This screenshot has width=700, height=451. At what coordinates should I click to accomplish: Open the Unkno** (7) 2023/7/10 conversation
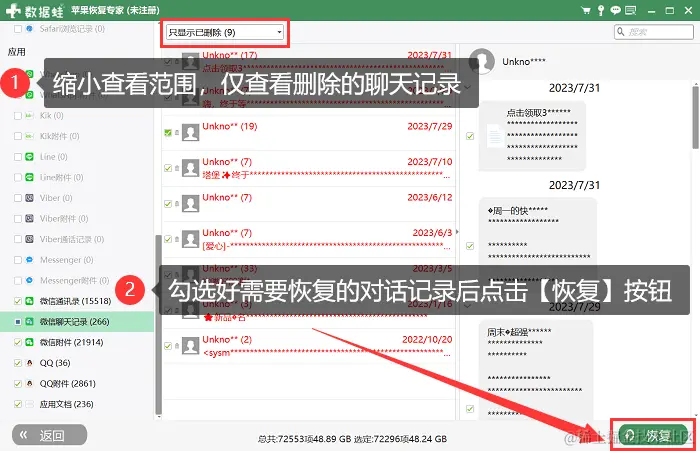[x=308, y=168]
